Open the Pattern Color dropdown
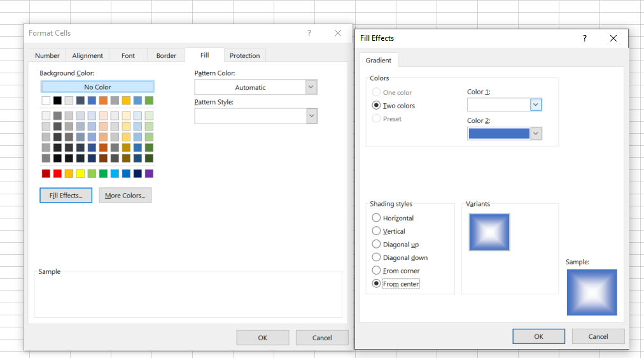This screenshot has width=644, height=358. tap(311, 87)
